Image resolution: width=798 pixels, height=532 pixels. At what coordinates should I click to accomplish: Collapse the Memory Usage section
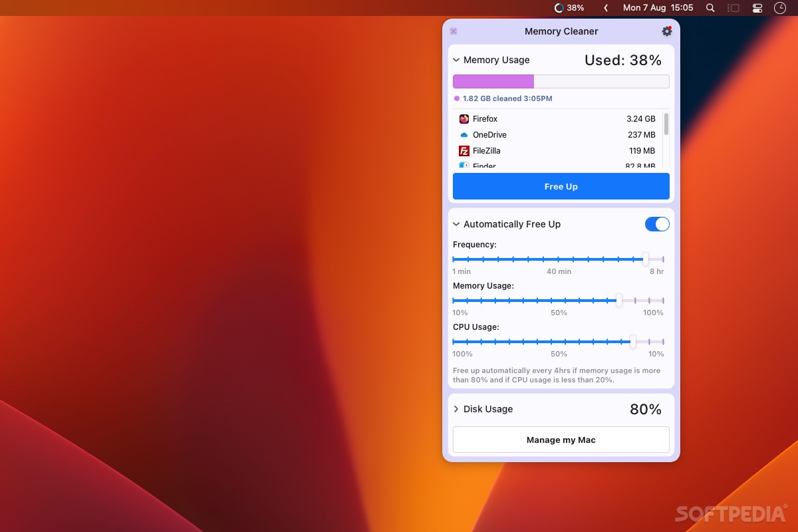click(456, 60)
